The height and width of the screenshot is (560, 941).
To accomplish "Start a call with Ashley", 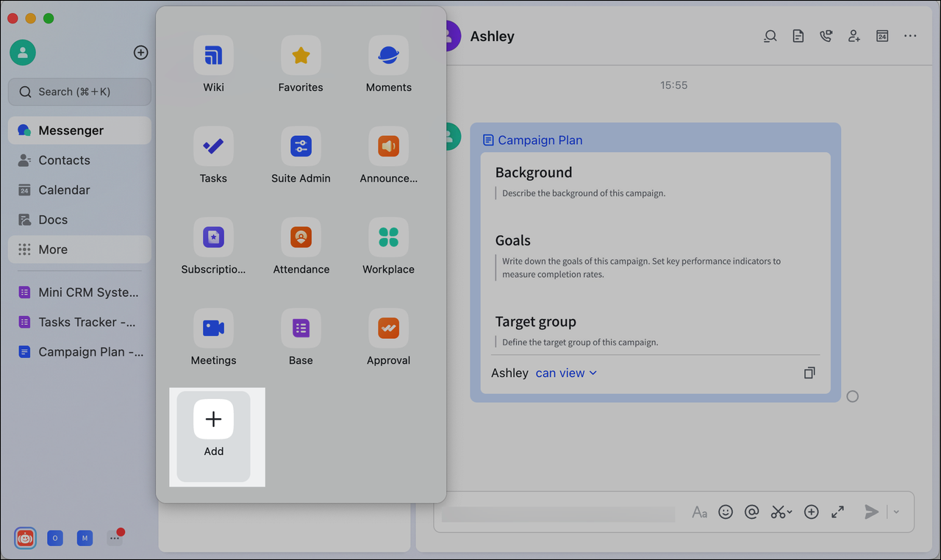I will click(x=826, y=36).
